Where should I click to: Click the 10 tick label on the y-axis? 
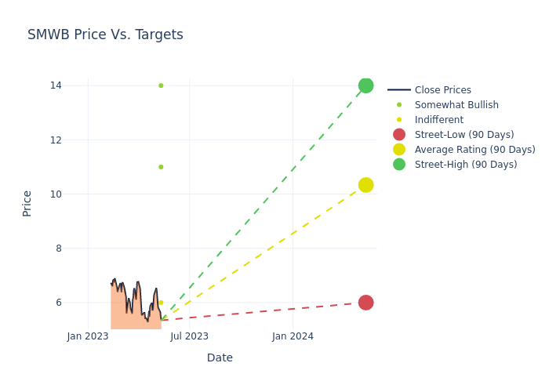(x=56, y=194)
